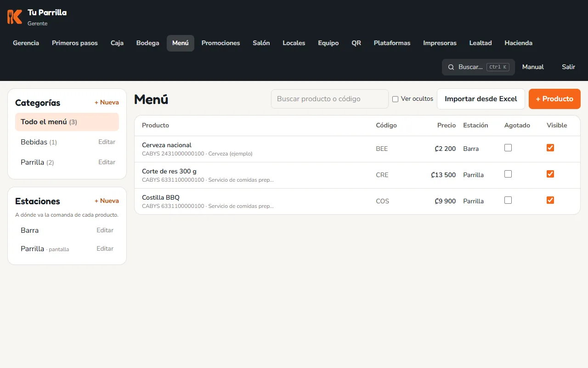Switch to the Bodega tab
This screenshot has height=368, width=588.
click(148, 43)
